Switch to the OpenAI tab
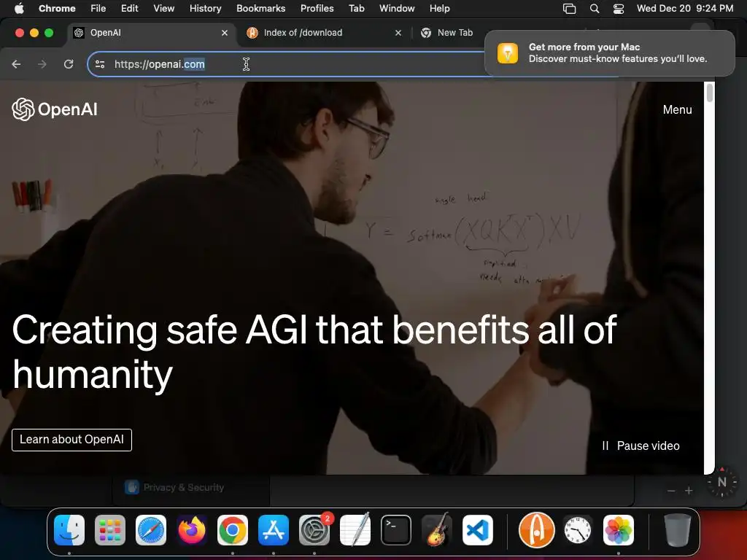 (x=150, y=33)
